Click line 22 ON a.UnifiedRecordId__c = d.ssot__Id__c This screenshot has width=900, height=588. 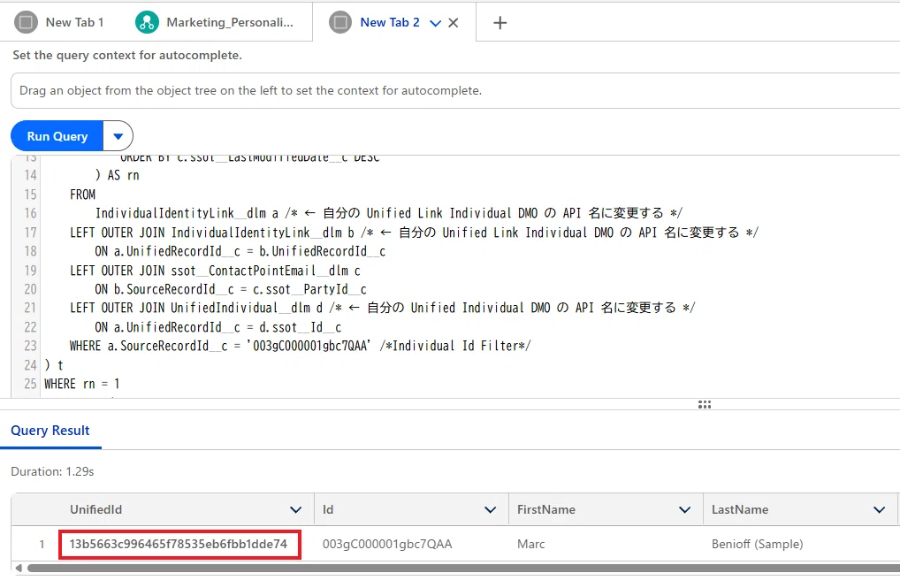coord(218,327)
